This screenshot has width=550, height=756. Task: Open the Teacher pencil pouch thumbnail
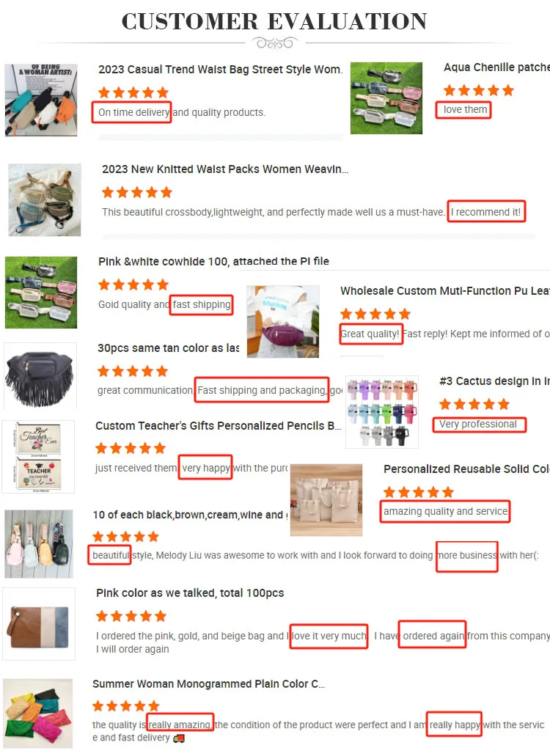coord(38,457)
